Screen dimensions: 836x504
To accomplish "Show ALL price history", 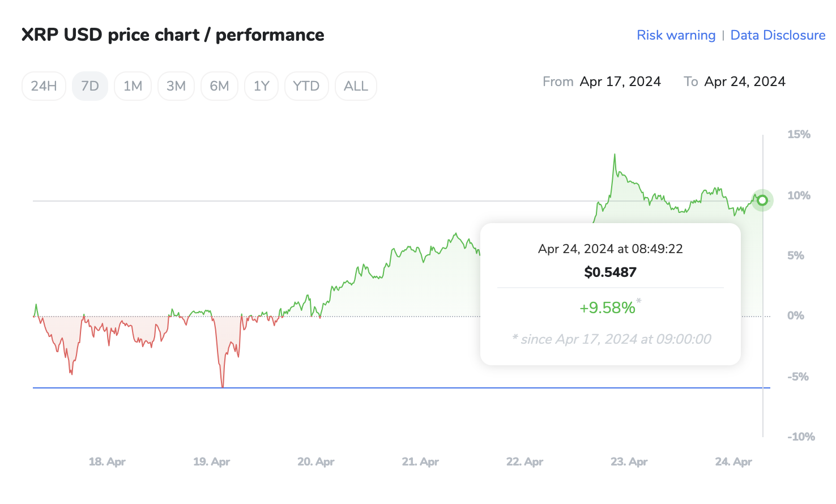I will (356, 86).
